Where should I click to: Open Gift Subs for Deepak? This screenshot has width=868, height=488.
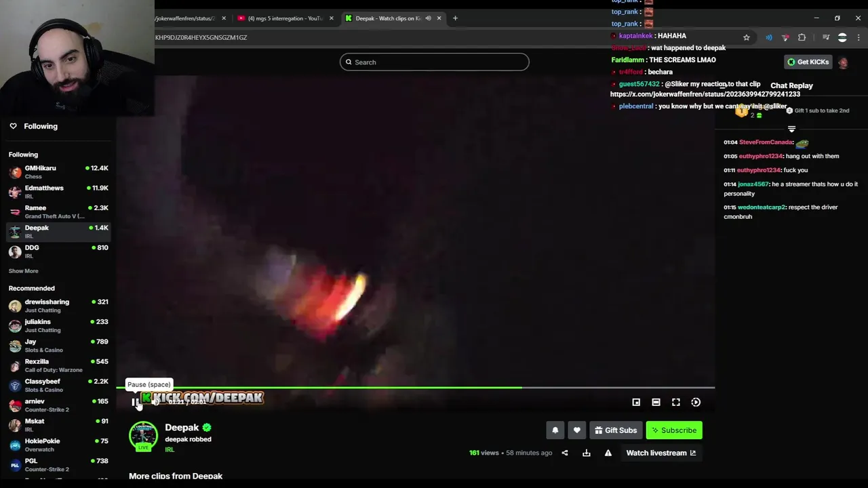pyautogui.click(x=616, y=430)
